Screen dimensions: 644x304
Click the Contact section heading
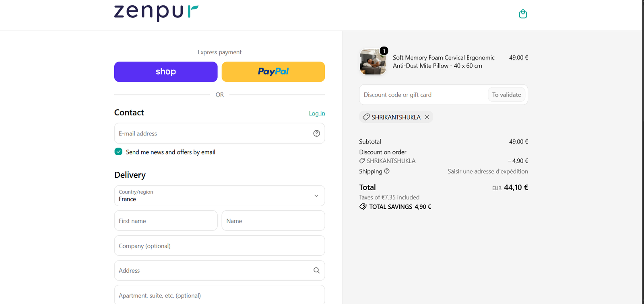pyautogui.click(x=129, y=113)
